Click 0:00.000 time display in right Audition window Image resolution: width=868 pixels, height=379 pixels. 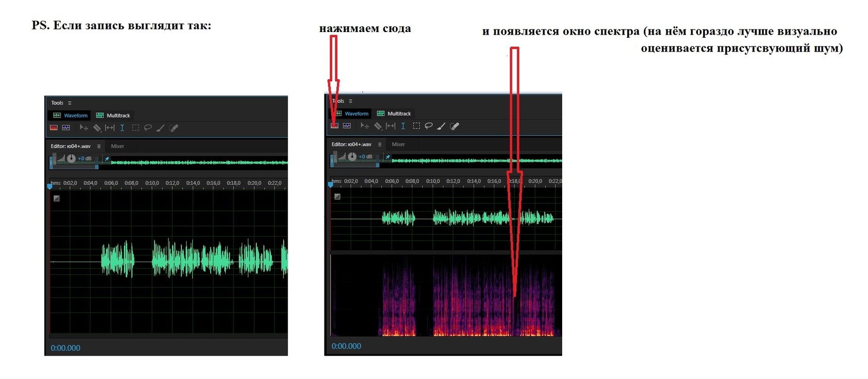point(346,346)
